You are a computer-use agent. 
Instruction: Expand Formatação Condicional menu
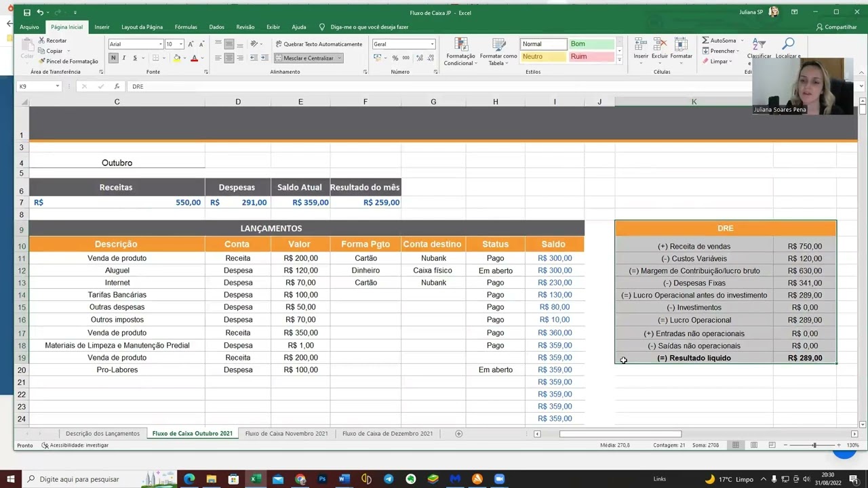(x=460, y=52)
